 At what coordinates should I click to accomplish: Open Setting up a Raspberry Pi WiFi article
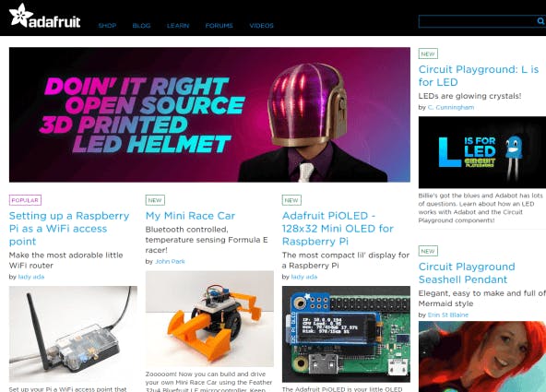click(69, 229)
